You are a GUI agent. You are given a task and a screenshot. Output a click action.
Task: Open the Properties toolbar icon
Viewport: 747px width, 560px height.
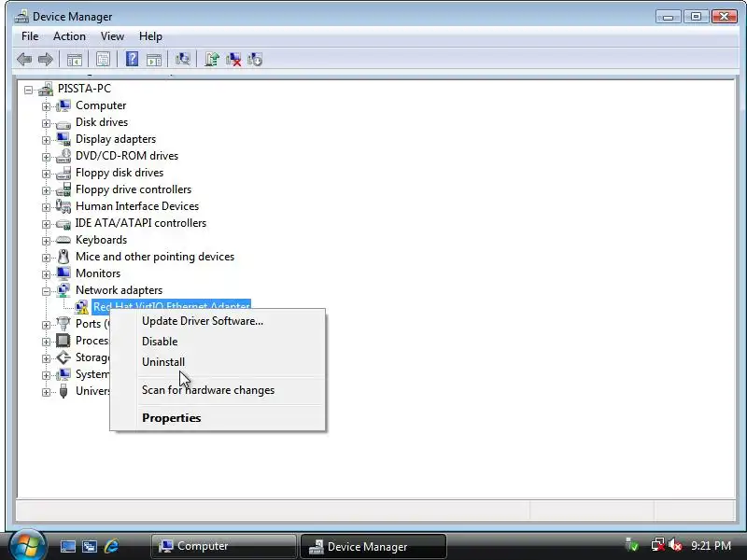pyautogui.click(x=103, y=60)
